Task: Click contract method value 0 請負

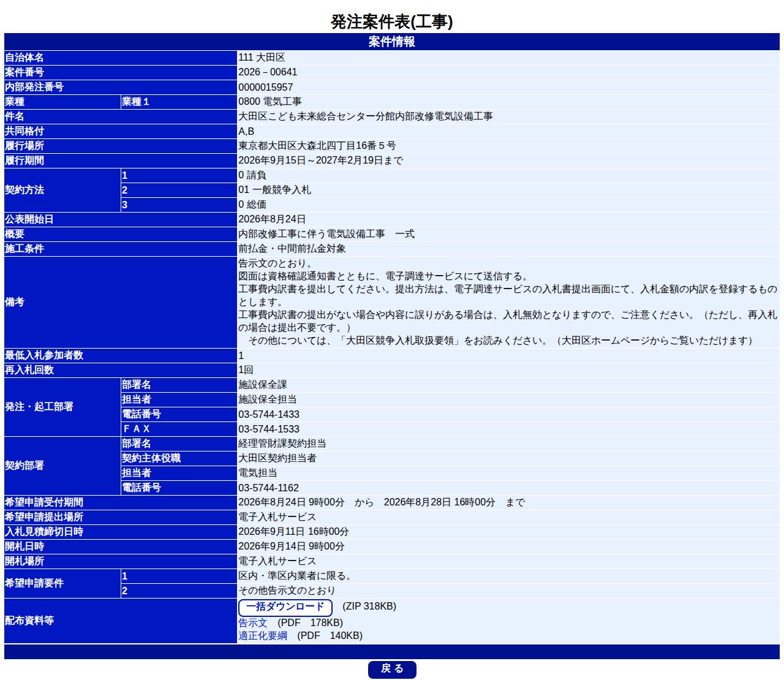Action: pyautogui.click(x=252, y=175)
